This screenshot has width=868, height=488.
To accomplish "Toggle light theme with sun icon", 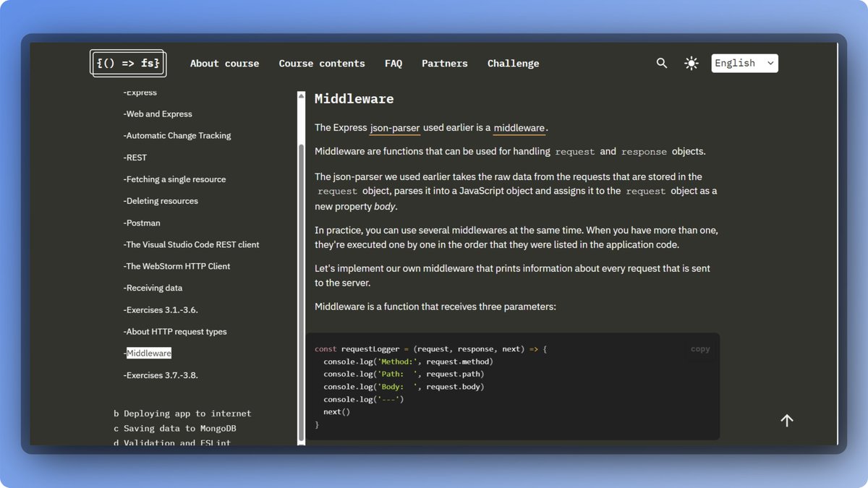I will pyautogui.click(x=692, y=63).
